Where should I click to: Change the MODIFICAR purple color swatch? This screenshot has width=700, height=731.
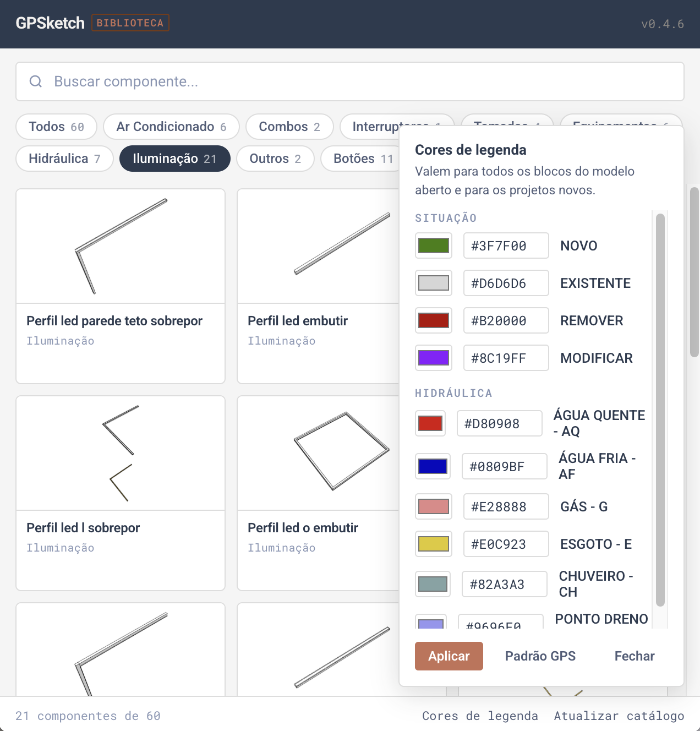[434, 358]
